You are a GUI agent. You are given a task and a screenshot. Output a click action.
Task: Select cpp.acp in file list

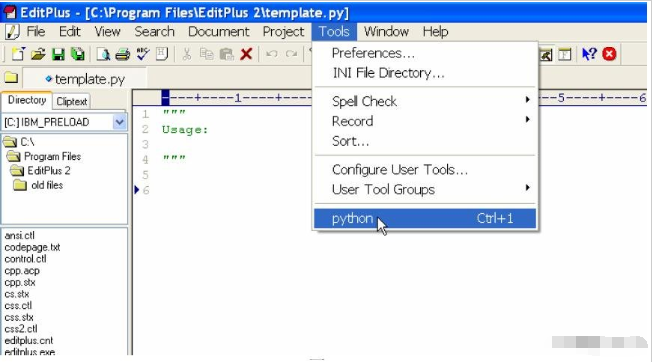tap(22, 271)
